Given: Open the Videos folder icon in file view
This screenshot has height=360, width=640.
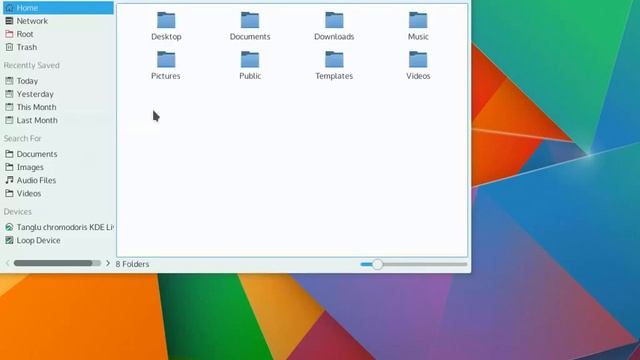Looking at the screenshot, I should (x=418, y=60).
